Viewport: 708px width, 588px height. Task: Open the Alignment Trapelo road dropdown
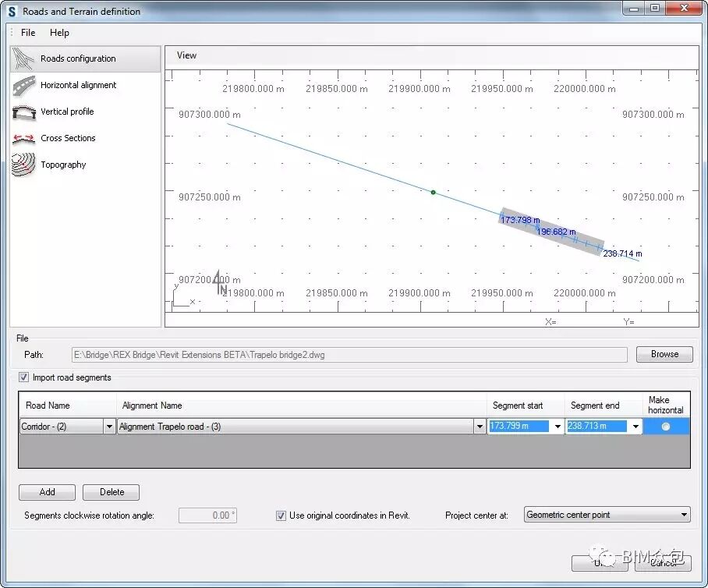[479, 427]
